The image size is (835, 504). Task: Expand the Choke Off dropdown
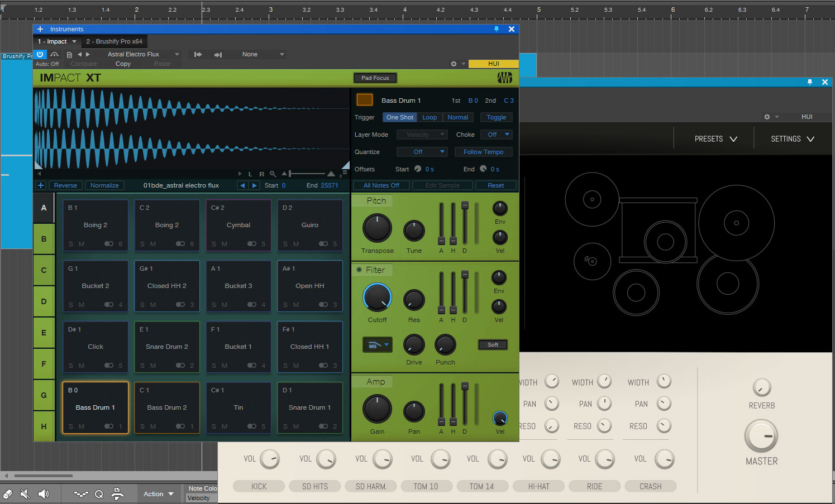[497, 135]
